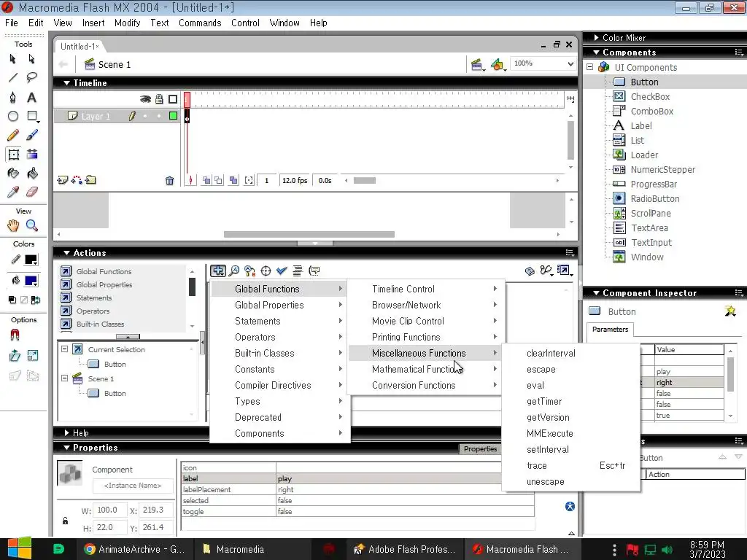Collapse Scene 1 node in script navigator
Screen dimensions: 747x560
64,378
